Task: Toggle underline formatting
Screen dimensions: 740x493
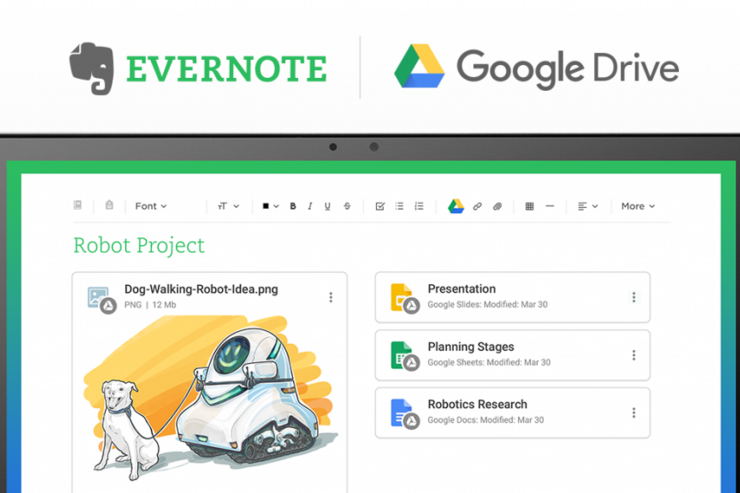Action: click(x=328, y=206)
